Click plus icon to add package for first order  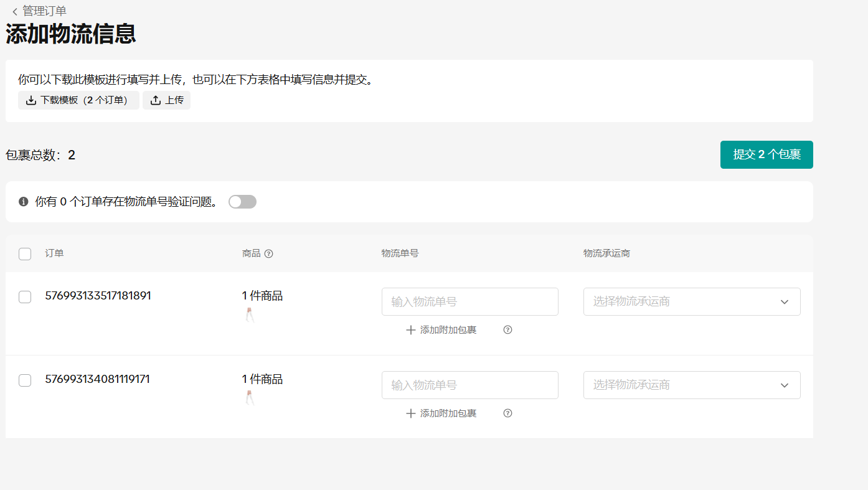click(410, 330)
